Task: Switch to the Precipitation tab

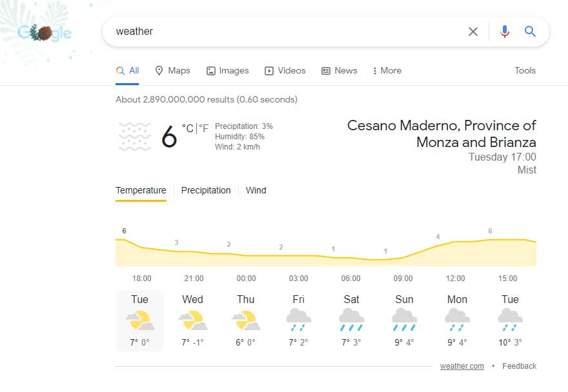Action: click(x=206, y=190)
